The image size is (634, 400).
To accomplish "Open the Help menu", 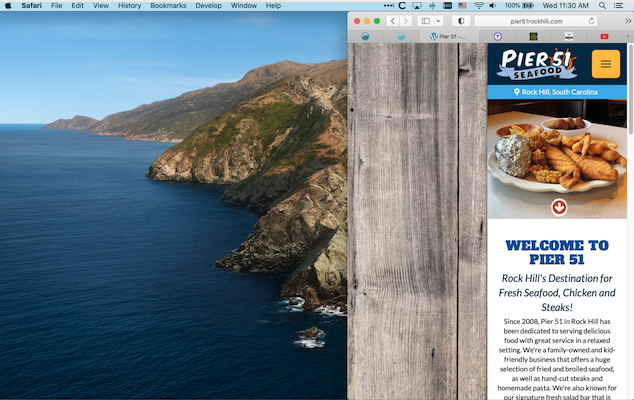I will click(x=273, y=6).
